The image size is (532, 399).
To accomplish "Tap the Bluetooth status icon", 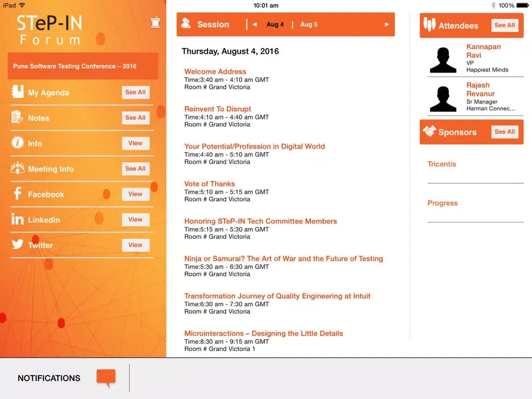I will 493,5.
